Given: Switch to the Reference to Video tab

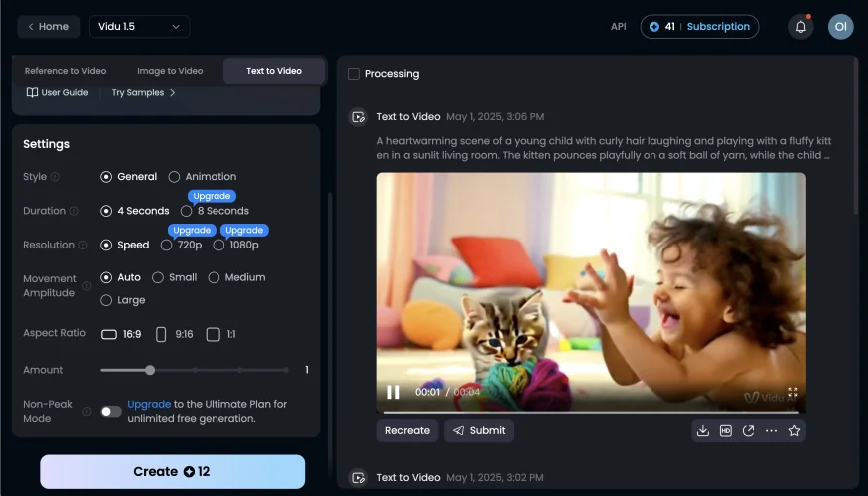Looking at the screenshot, I should point(65,71).
